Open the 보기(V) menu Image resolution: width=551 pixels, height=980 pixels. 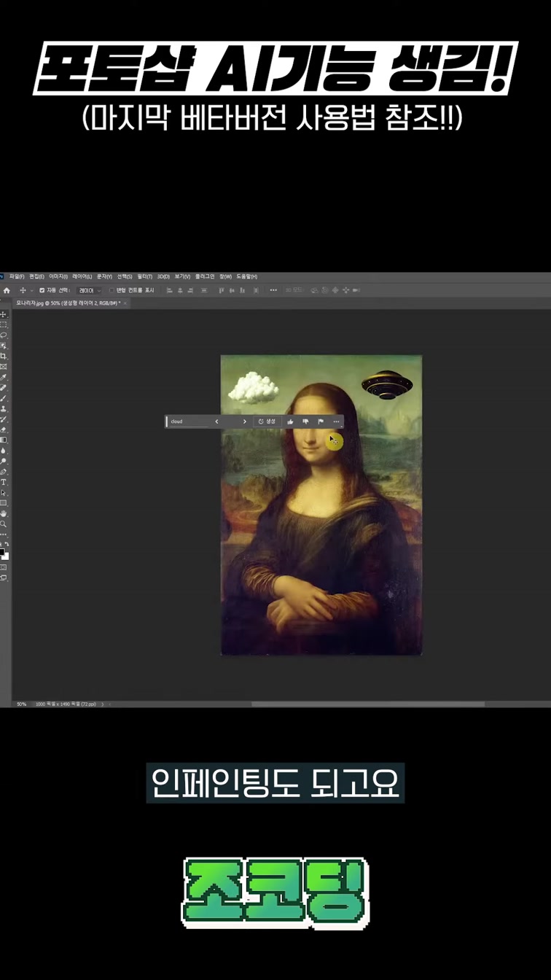pos(182,276)
